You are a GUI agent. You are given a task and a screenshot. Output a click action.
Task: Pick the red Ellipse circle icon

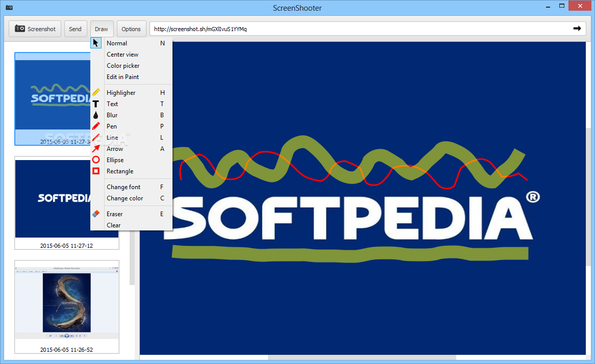point(96,160)
